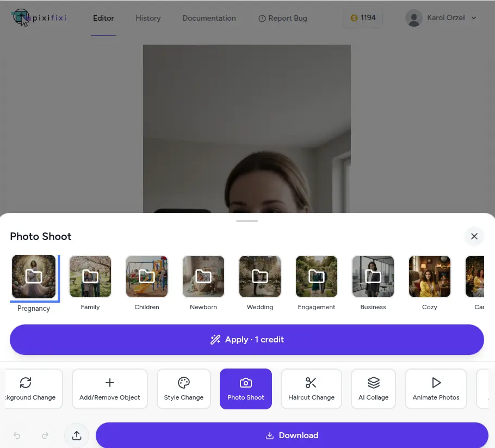Viewport: 495px width, 448px height.
Task: Select the Haircut Change scissors tool
Action: (x=311, y=389)
